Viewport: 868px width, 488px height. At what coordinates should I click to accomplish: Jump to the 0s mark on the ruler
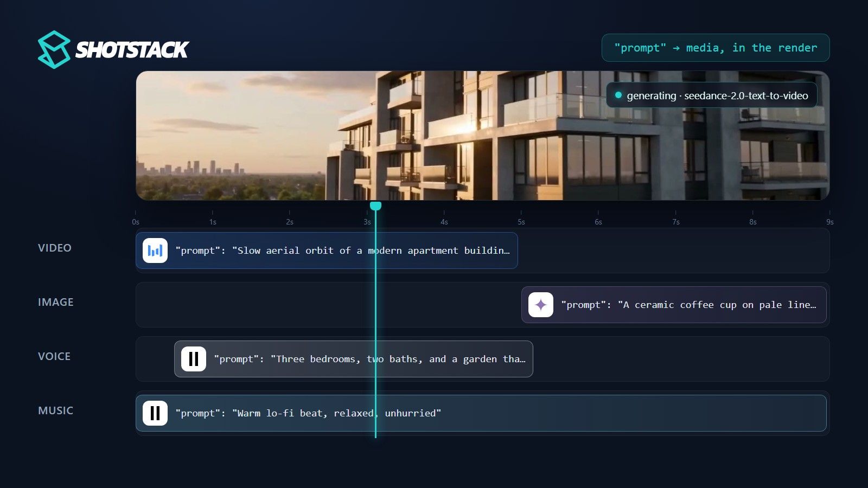pos(136,222)
